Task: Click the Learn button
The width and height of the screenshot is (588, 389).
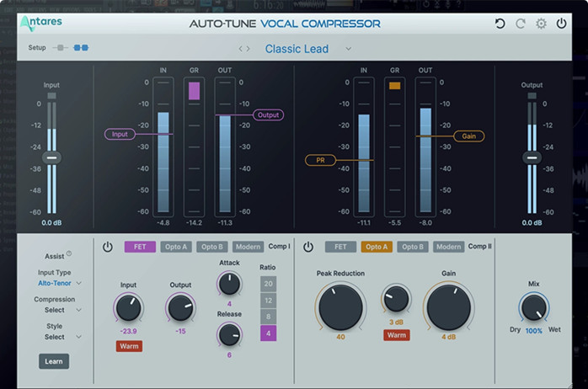Action: (54, 361)
